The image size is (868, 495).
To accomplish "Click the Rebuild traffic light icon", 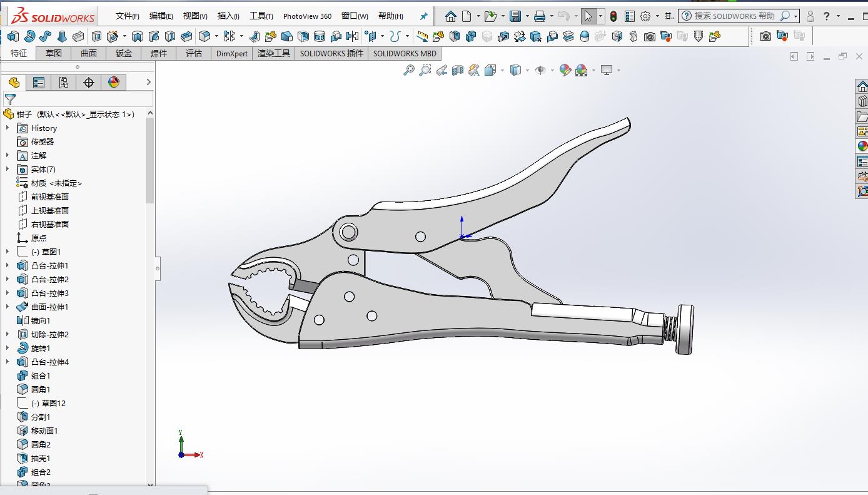I will point(613,16).
